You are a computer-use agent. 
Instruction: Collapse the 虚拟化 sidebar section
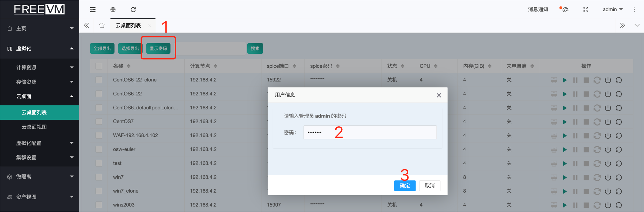(39, 49)
